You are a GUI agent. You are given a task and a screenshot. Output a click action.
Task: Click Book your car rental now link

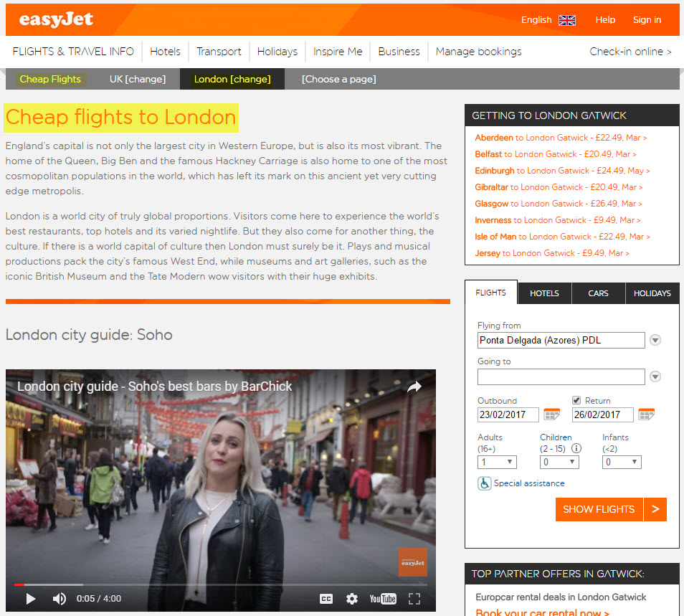542,612
